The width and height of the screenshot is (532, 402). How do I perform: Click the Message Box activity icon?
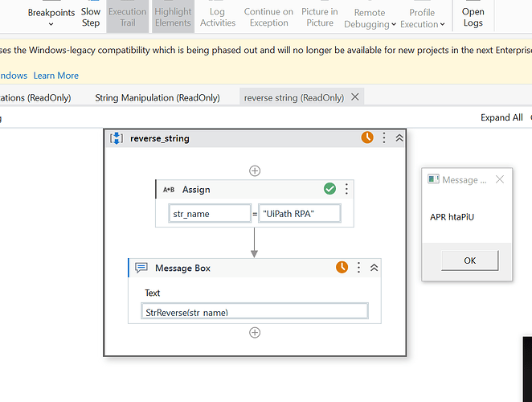pos(141,268)
